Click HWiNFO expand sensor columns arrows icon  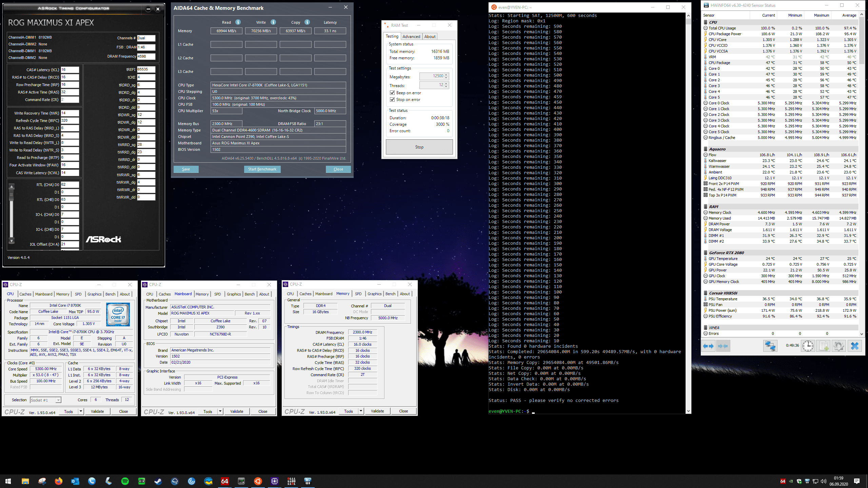click(708, 346)
